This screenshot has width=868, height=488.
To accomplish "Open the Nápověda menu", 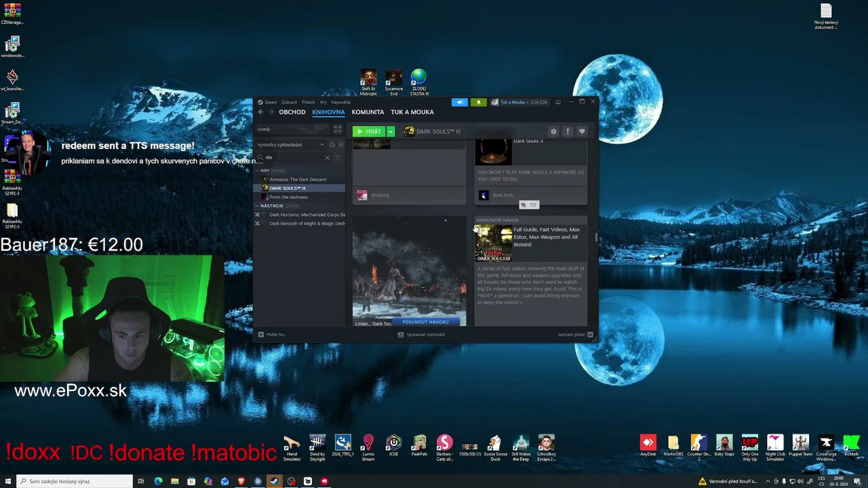I will tap(340, 102).
